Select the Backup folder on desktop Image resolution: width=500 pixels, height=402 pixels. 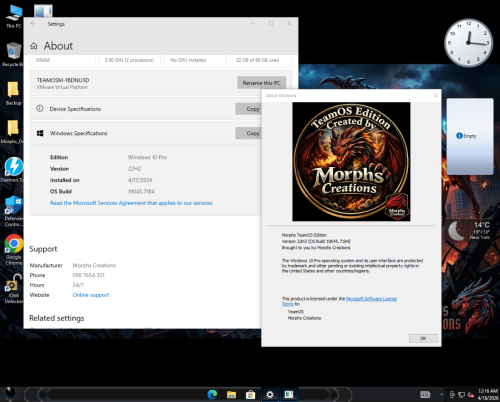tap(13, 93)
